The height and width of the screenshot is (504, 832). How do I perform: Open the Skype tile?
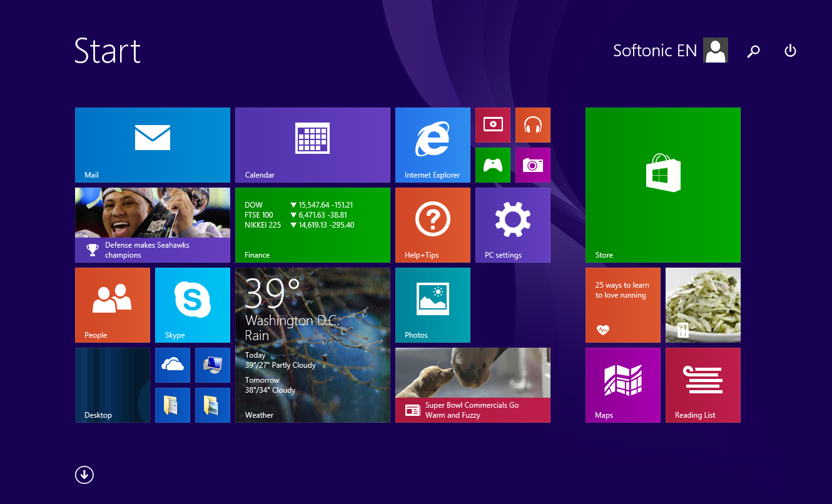(x=192, y=305)
